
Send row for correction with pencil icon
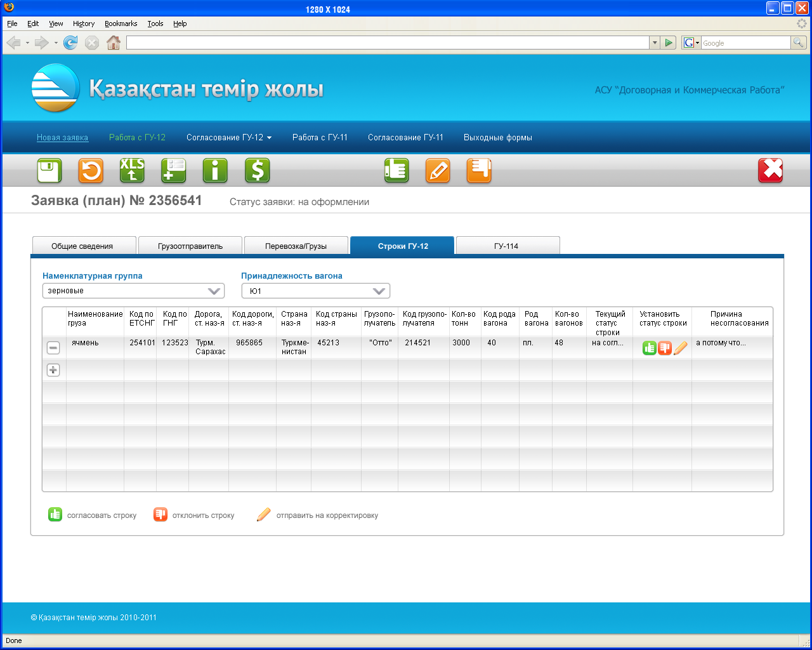tap(680, 348)
